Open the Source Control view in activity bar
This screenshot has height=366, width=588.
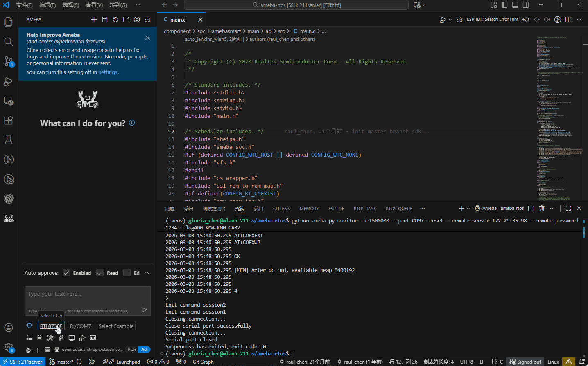pos(9,61)
